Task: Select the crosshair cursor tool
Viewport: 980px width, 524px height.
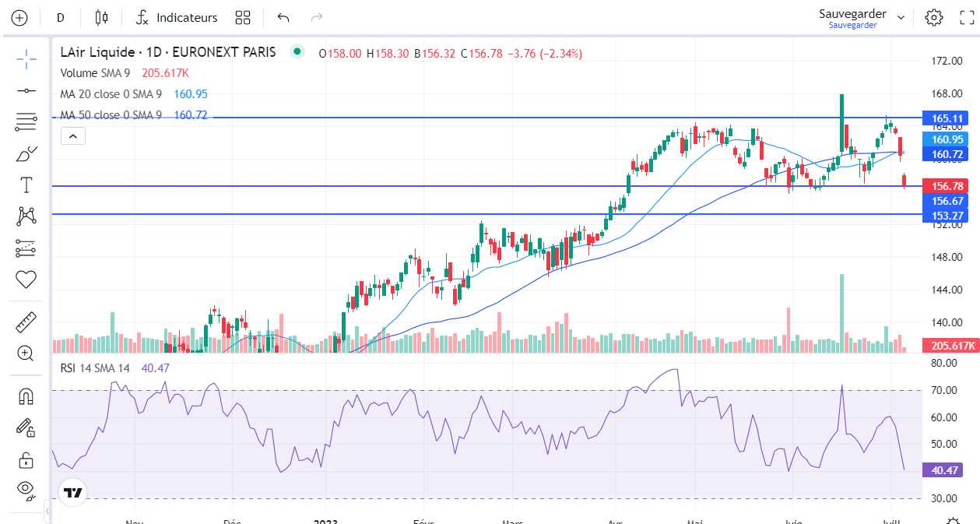Action: point(26,58)
